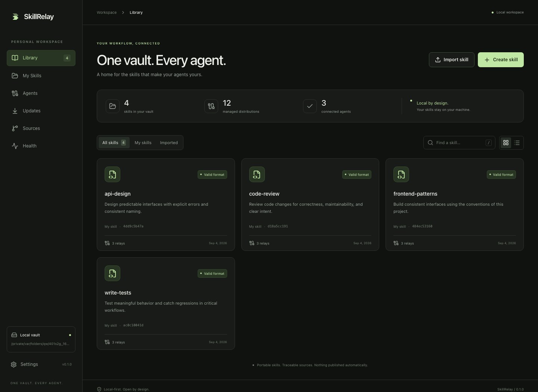The width and height of the screenshot is (538, 392).
Task: Click the folder icon for skills in vault
Action: (112, 106)
